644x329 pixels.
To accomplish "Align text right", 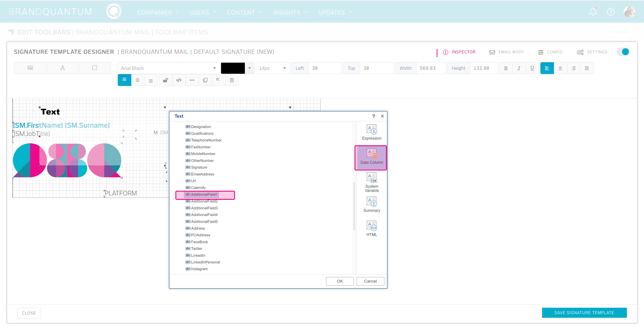I will [x=574, y=68].
